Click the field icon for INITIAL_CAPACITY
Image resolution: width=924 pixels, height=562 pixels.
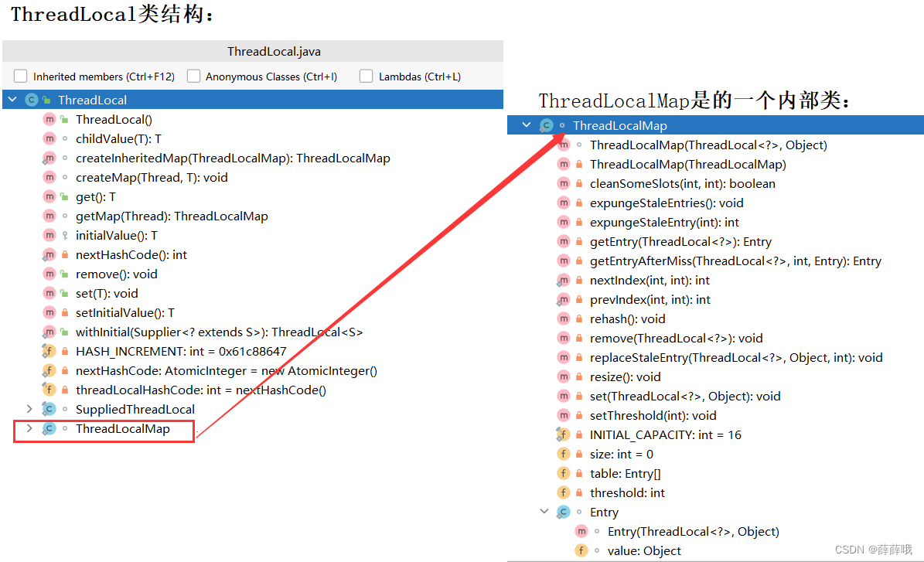(x=564, y=434)
